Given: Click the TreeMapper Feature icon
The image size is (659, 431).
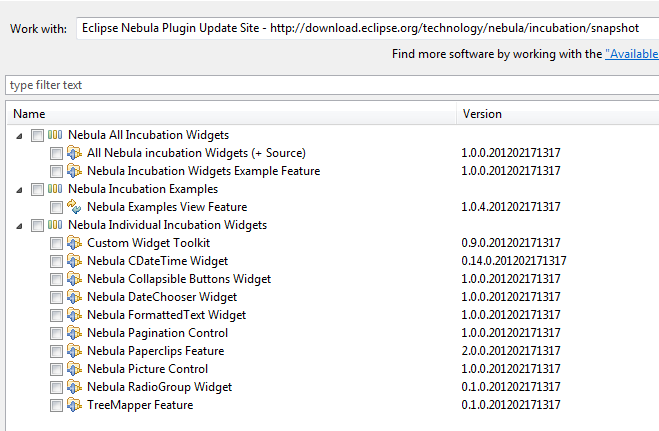Looking at the screenshot, I should (x=73, y=405).
